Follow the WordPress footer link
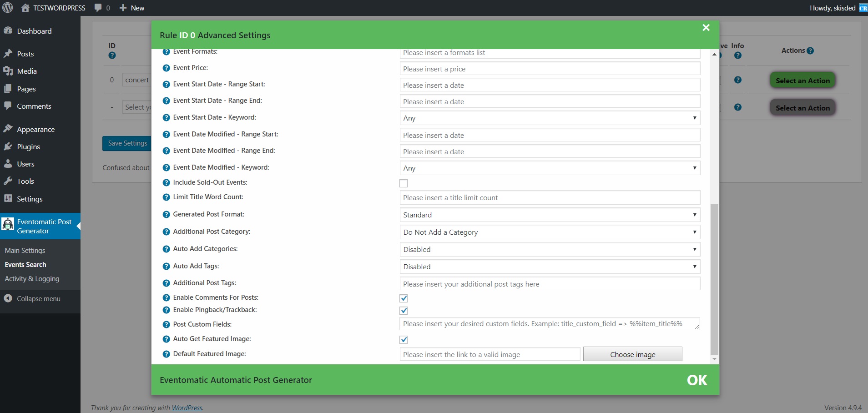868x413 pixels. (187, 408)
